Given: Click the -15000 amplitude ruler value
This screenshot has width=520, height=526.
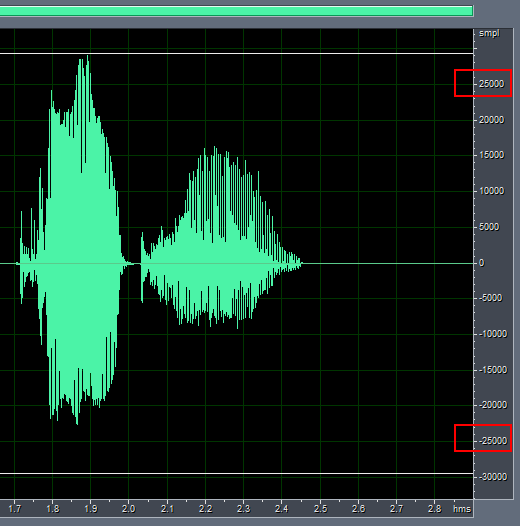Looking at the screenshot, I should click(x=492, y=370).
